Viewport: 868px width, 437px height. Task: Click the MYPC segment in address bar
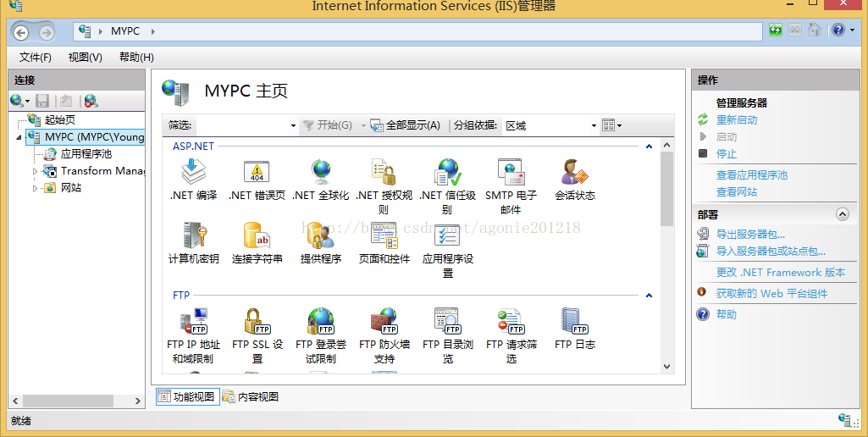[x=125, y=31]
